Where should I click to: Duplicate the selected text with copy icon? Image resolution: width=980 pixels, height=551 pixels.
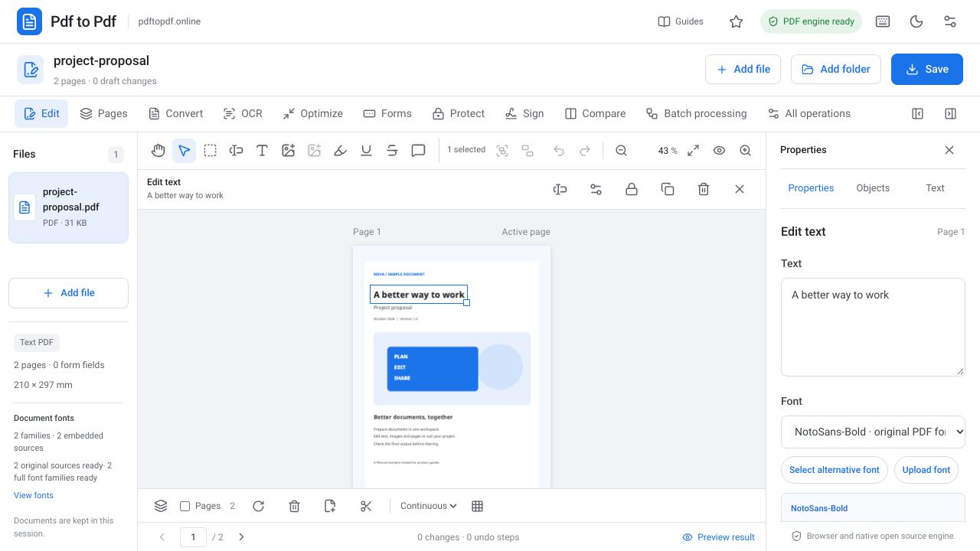pos(668,189)
